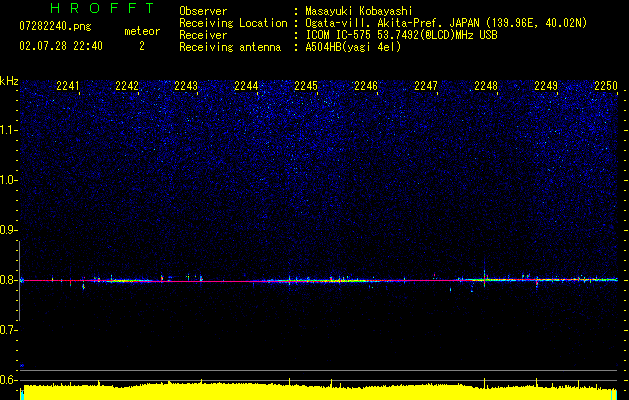Click the 2249 time marker
This screenshot has height=400, width=629.
546,86
